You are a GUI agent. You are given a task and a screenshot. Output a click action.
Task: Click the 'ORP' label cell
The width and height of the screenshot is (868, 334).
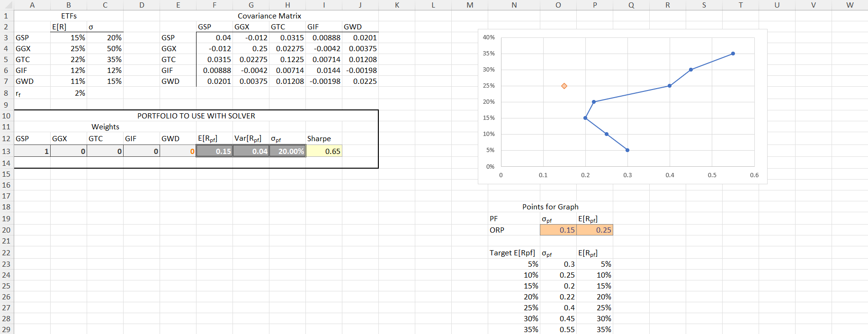point(514,230)
